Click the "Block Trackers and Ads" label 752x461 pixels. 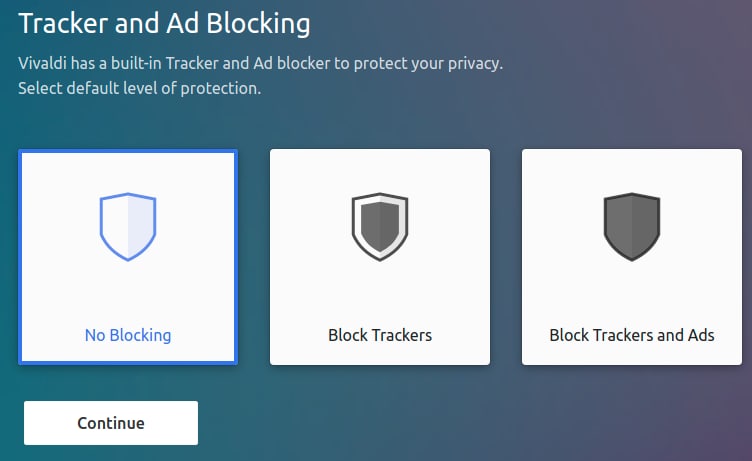tap(632, 335)
